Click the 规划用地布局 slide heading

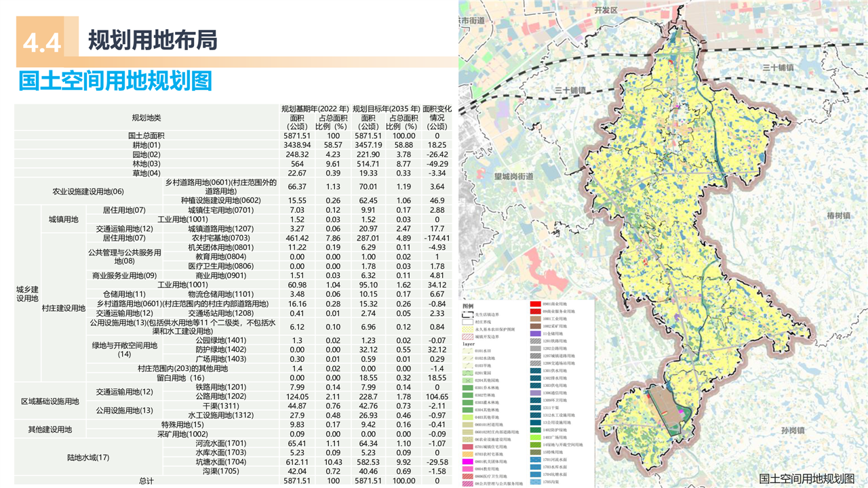153,41
